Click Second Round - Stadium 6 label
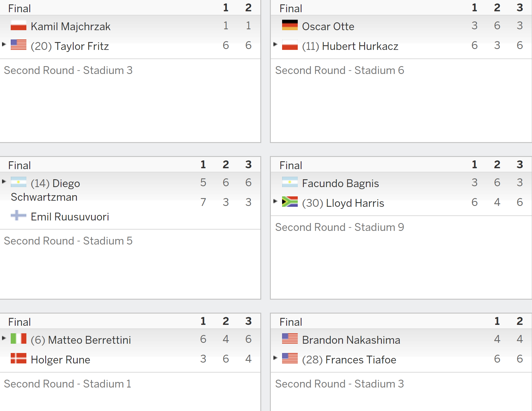The image size is (532, 411). [x=339, y=70]
